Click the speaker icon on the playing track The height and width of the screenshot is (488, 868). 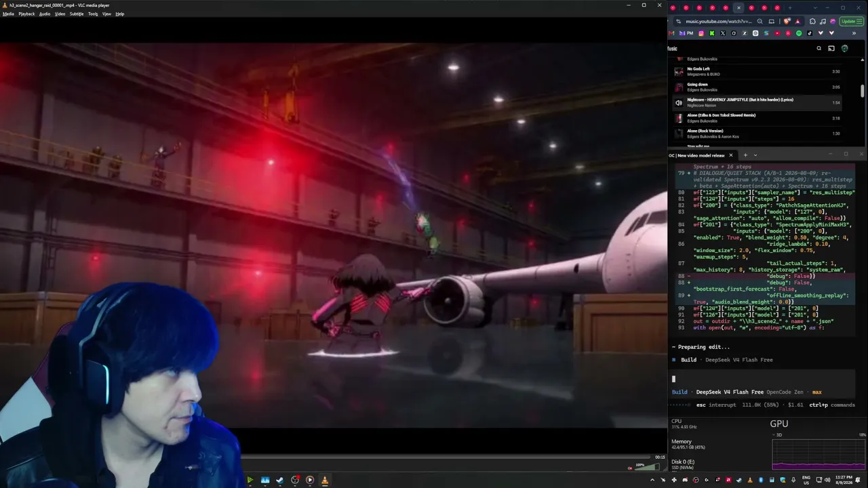pos(679,103)
